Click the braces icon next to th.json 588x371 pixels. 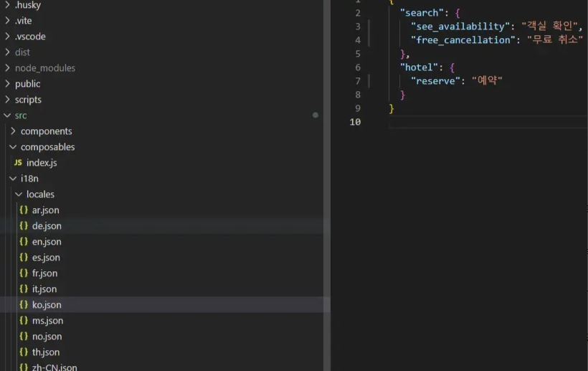tap(24, 352)
